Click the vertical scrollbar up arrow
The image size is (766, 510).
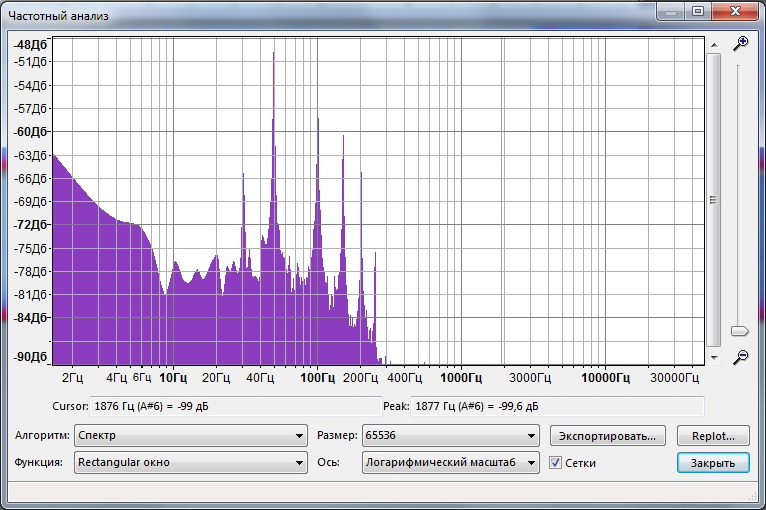coord(713,45)
